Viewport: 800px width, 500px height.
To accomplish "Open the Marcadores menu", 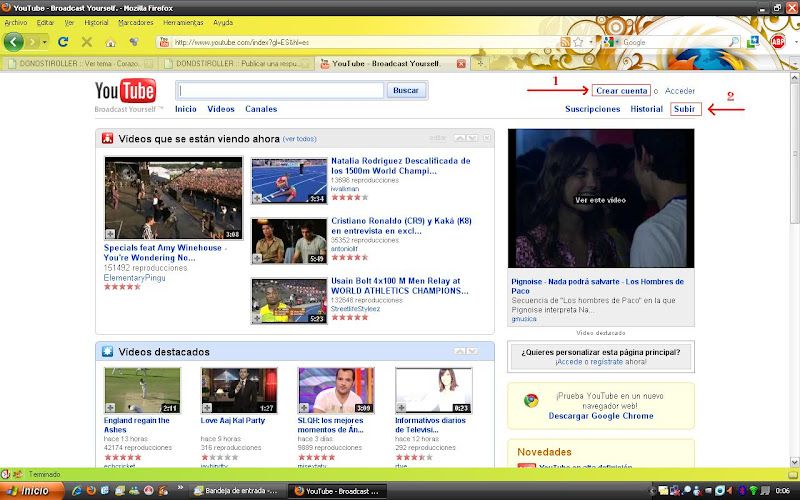I will coord(135,22).
